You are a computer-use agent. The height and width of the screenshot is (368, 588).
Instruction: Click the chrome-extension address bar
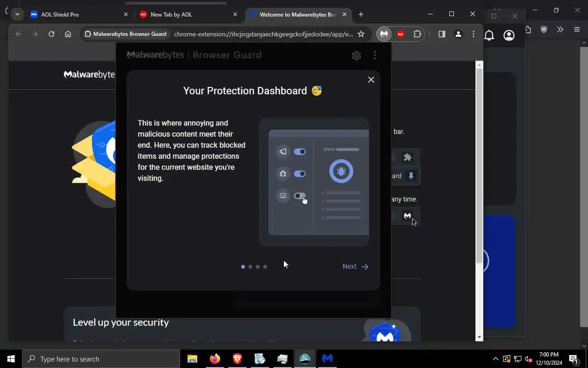[x=263, y=34]
